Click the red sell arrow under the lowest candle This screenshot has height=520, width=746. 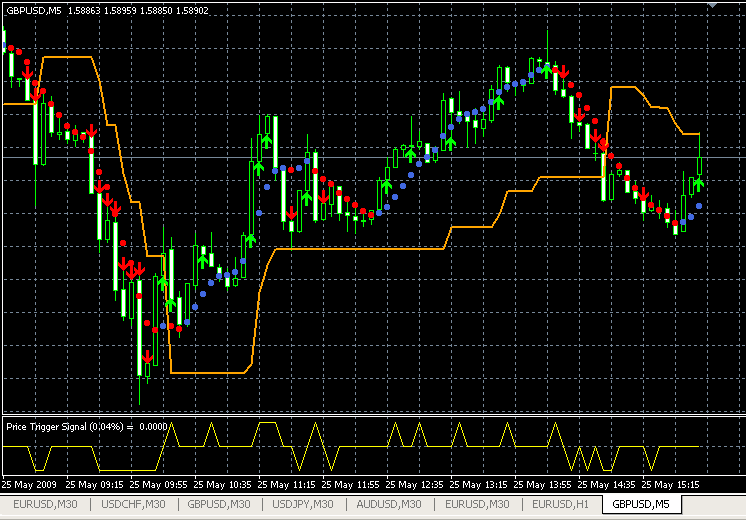click(147, 356)
